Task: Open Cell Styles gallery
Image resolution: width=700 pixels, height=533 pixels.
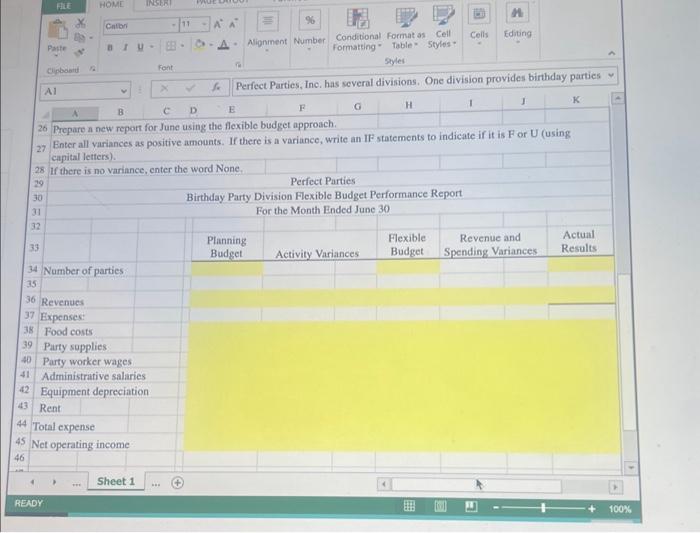Action: pyautogui.click(x=442, y=27)
